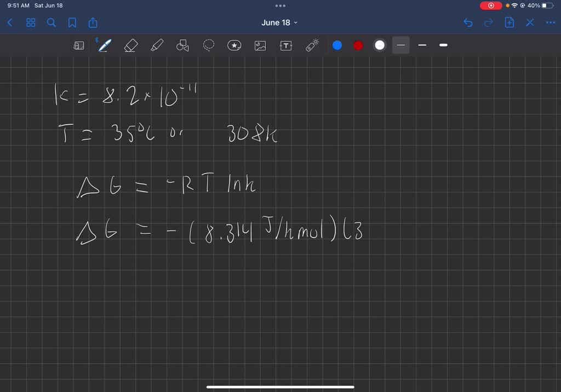The width and height of the screenshot is (561, 392).
Task: Go back using the back chevron
Action: tap(10, 23)
